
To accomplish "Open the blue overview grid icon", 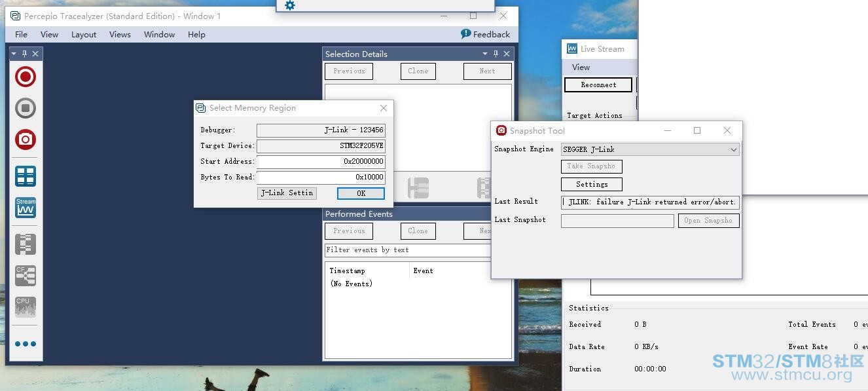I will [x=26, y=176].
